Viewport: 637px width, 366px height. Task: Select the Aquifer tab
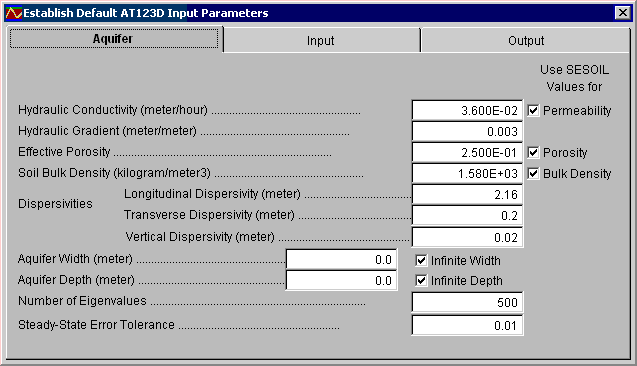(x=114, y=39)
